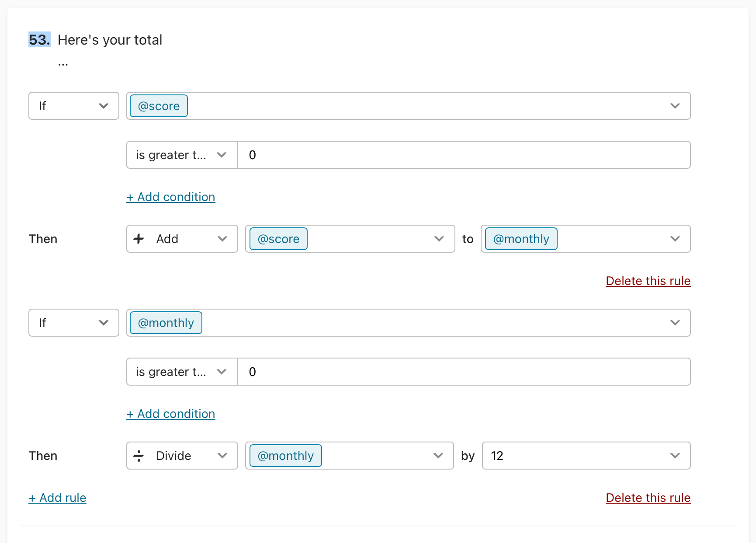This screenshot has height=543, width=756.
Task: Open the Add operation dropdown
Action: point(182,239)
